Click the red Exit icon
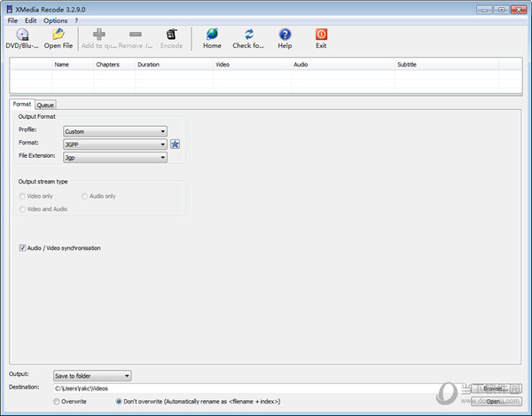 click(x=321, y=35)
